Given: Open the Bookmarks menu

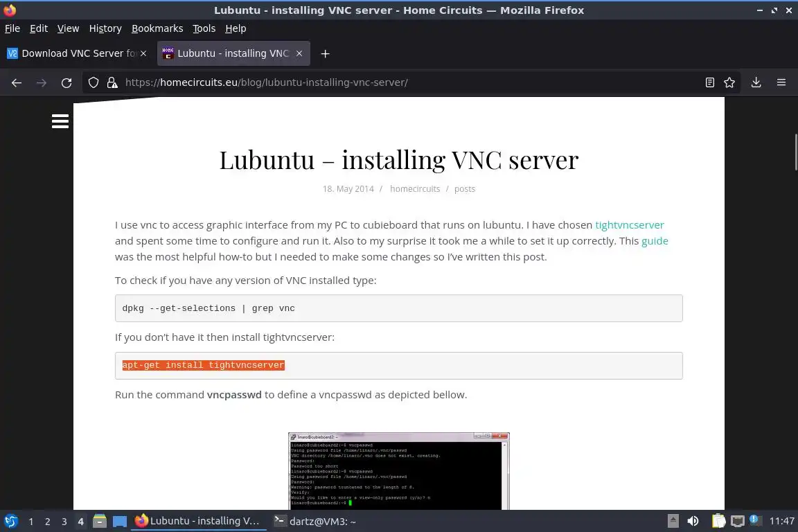Looking at the screenshot, I should pos(157,28).
